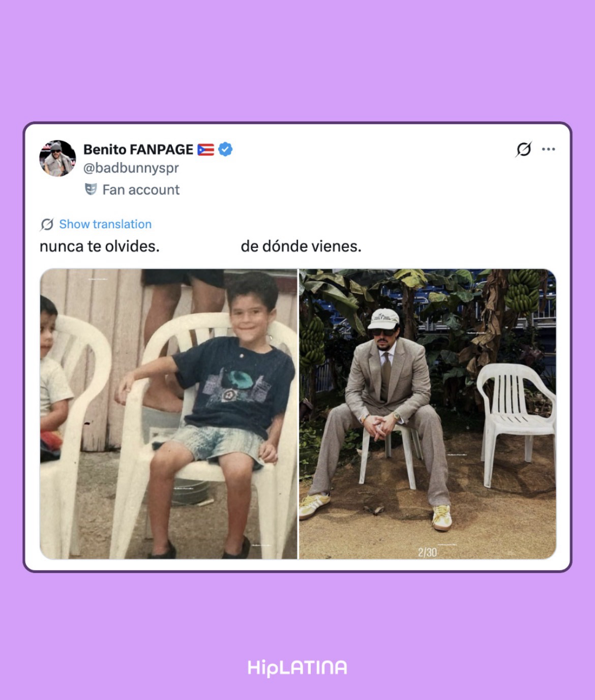The height and width of the screenshot is (700, 595).
Task: Open the three-dot more options menu
Action: pos(548,149)
